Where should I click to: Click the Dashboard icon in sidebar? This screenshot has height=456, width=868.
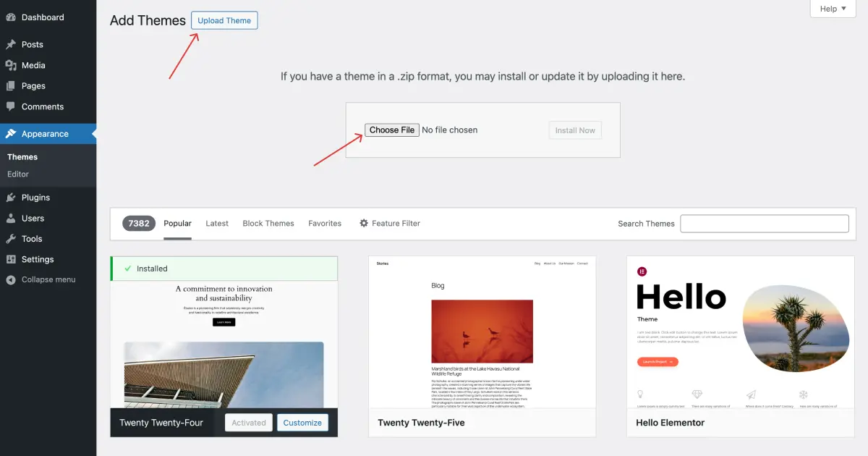click(x=11, y=17)
